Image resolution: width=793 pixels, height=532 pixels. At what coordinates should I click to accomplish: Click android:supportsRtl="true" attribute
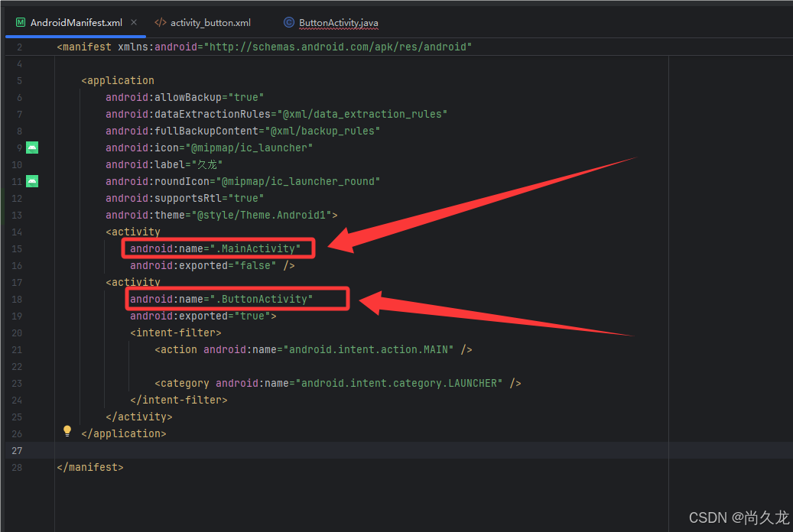click(x=184, y=198)
